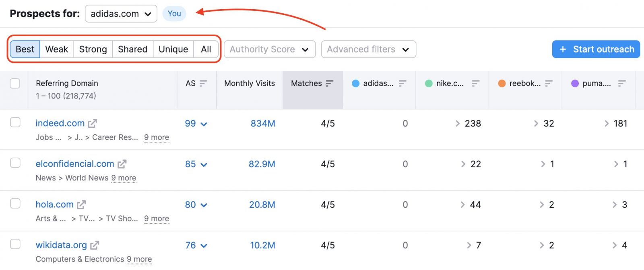
Task: Switch to the Unique prospects tab
Action: pyautogui.click(x=173, y=49)
